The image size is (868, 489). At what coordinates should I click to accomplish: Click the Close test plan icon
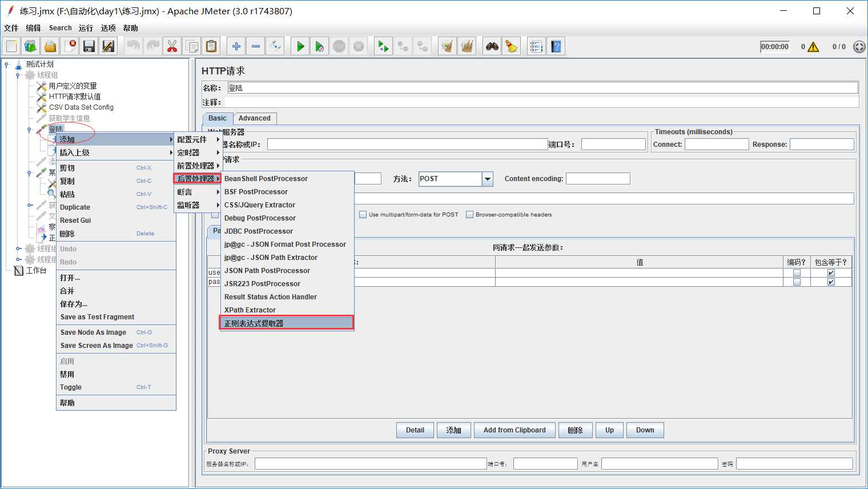tap(70, 46)
